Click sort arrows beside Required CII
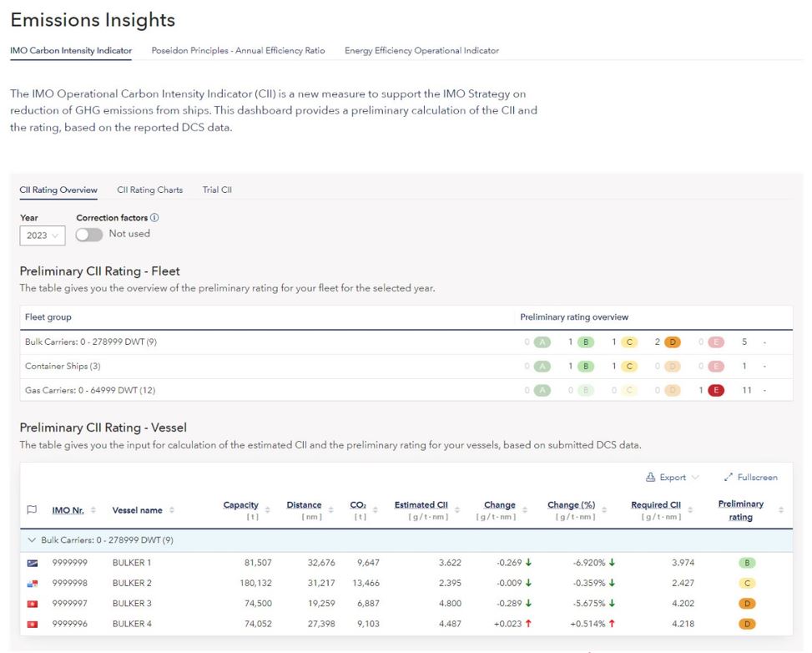The image size is (812, 653). pyautogui.click(x=690, y=510)
